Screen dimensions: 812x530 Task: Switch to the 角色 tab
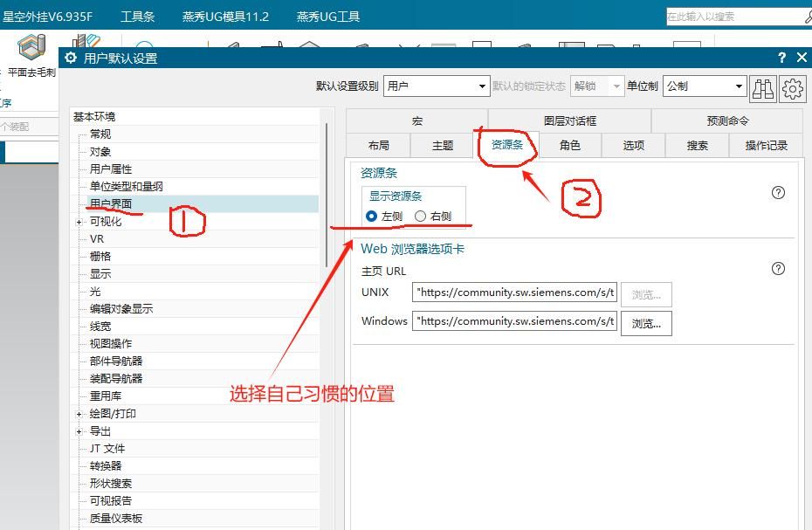click(x=569, y=146)
